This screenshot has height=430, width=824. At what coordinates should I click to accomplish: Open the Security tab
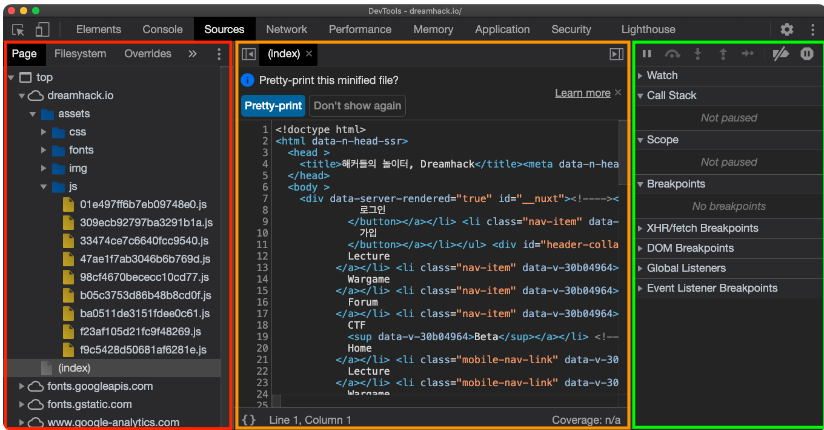tap(571, 29)
